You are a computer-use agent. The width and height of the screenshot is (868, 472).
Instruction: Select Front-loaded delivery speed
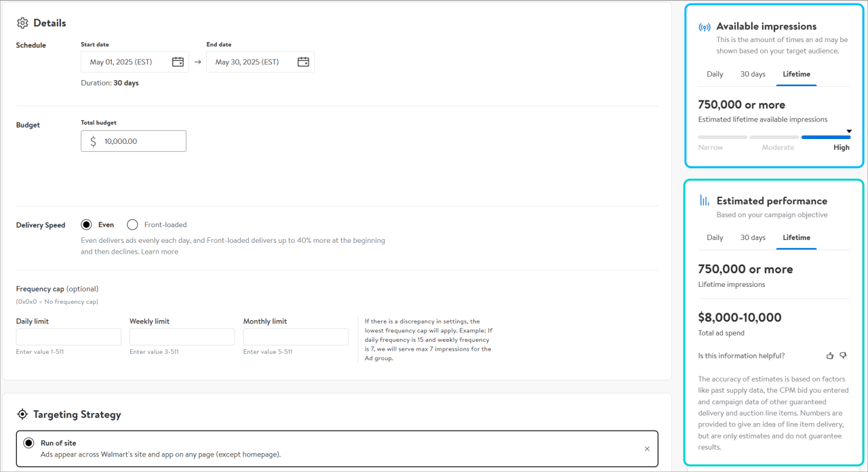click(x=132, y=224)
